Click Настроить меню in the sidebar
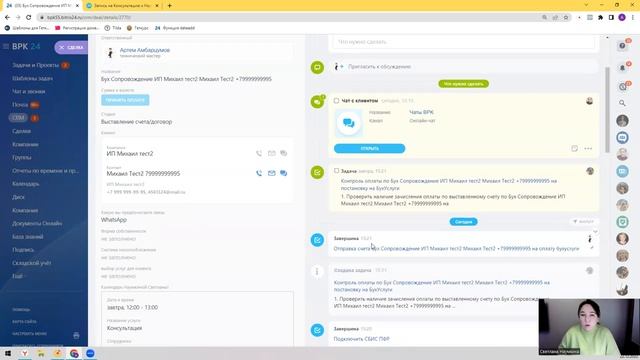Image resolution: width=640 pixels, height=360 pixels. point(29,333)
